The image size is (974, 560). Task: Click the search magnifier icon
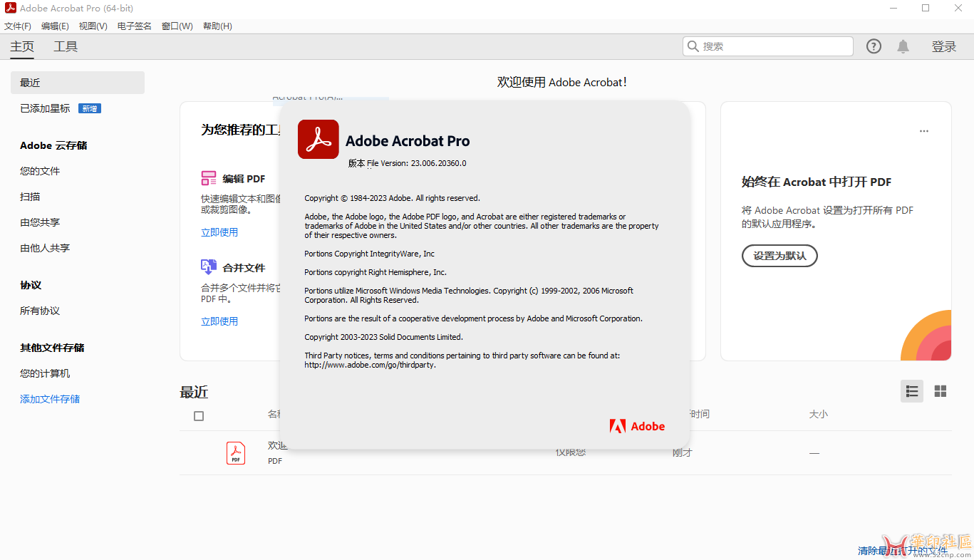(693, 46)
